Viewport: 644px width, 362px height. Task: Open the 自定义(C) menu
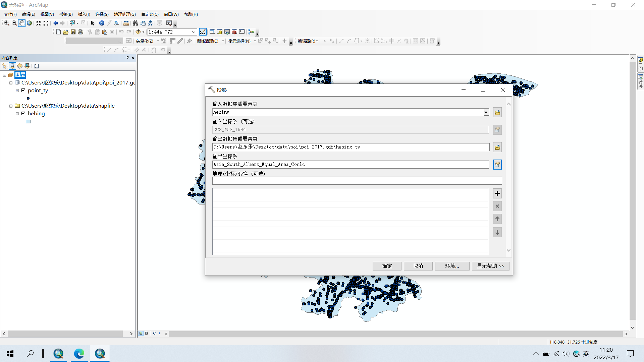coord(150,14)
